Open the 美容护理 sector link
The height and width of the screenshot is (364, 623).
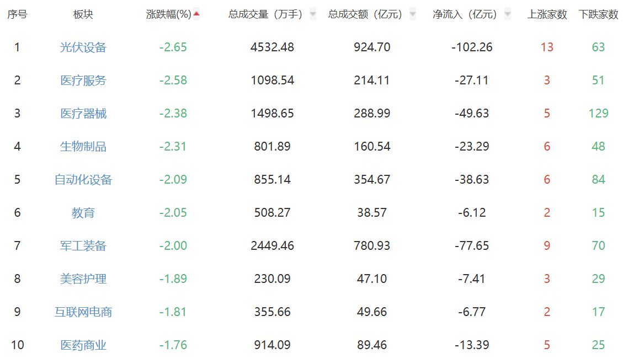point(83,279)
